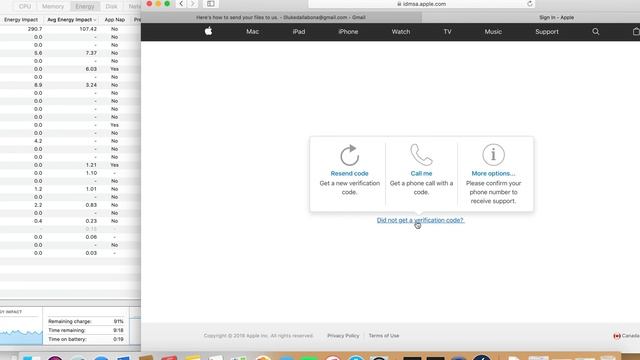Select the row with Avg Energy Impact 0.03
The image size is (640, 360).
coord(70,253)
